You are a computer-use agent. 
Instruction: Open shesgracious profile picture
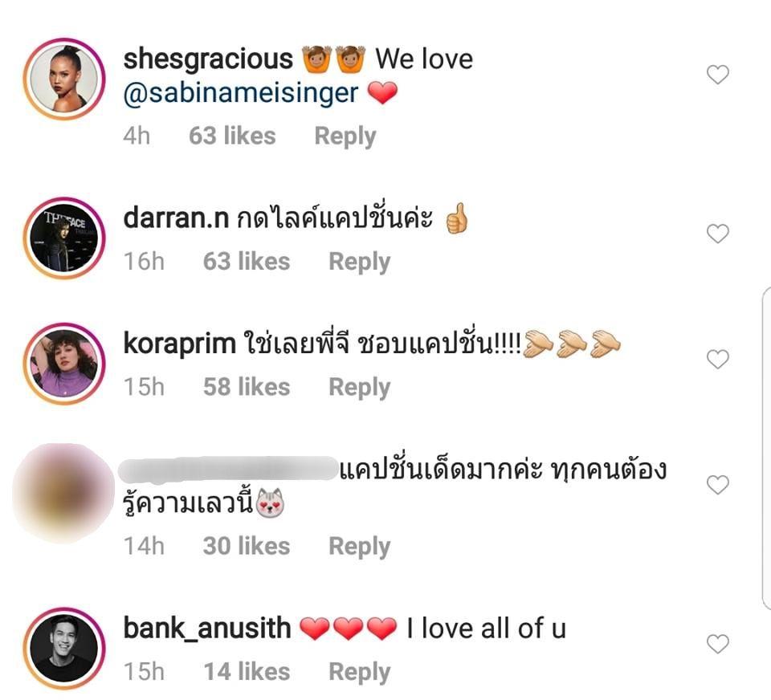(x=64, y=79)
